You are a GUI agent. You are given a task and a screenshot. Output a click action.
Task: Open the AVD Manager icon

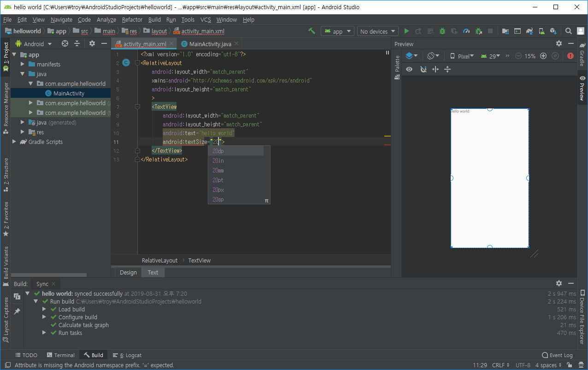(x=541, y=31)
